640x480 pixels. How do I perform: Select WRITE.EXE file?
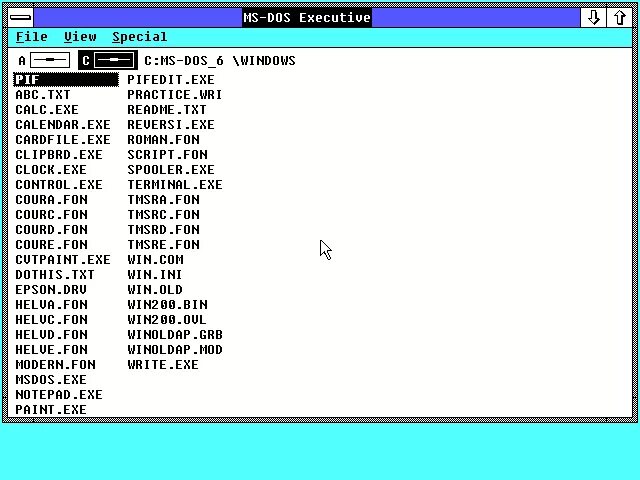[x=163, y=365]
